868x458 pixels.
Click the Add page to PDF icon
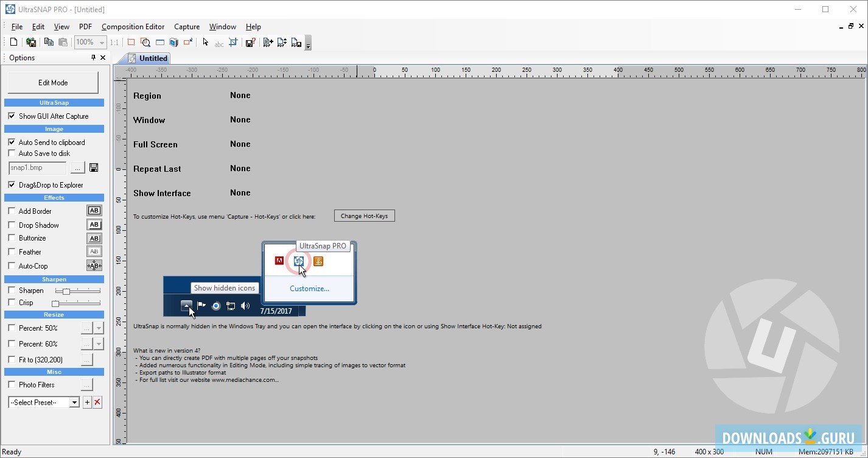click(268, 43)
